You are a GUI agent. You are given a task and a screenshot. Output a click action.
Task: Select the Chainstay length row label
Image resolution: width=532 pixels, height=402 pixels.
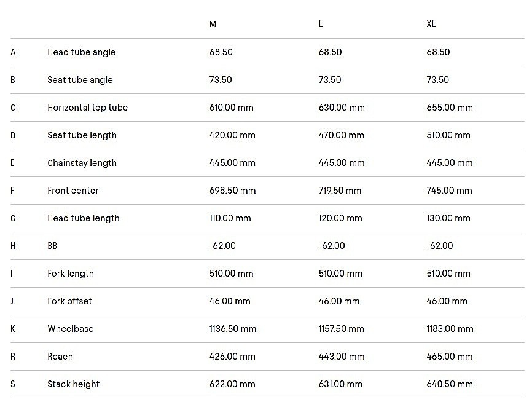point(82,163)
